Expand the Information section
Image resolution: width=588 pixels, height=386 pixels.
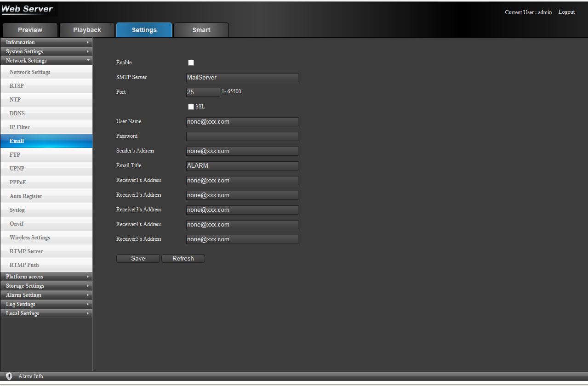(46, 42)
